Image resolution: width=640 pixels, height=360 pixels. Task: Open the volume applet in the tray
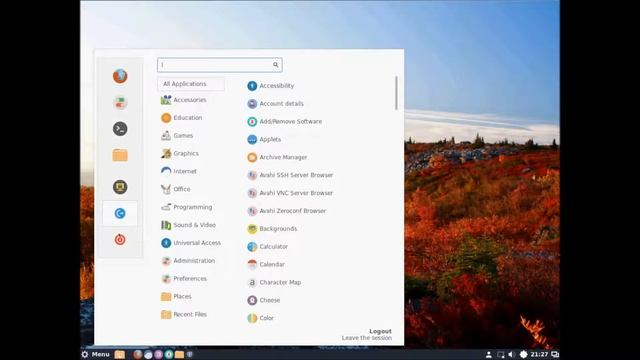point(511,354)
